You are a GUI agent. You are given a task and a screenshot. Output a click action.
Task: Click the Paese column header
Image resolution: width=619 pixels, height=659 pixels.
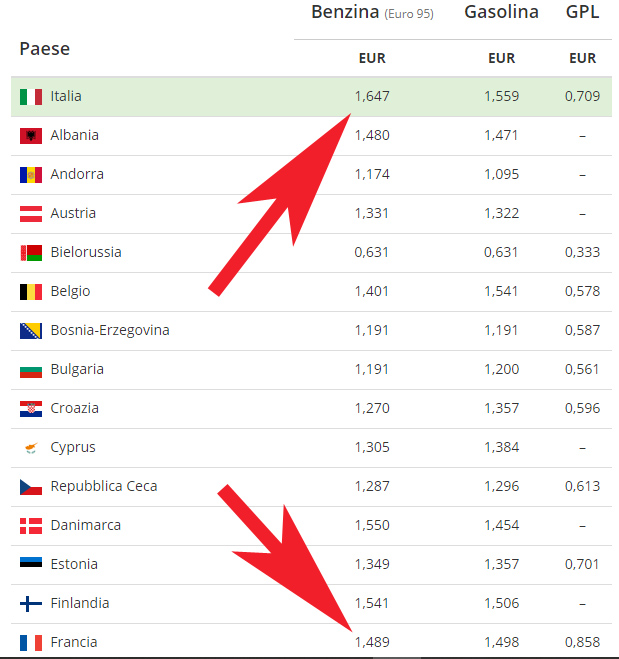[x=45, y=49]
